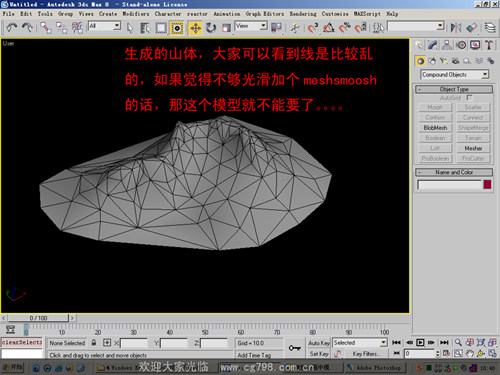500x375 pixels.
Task: Select the Move tool in toolbar
Action: tap(195, 28)
